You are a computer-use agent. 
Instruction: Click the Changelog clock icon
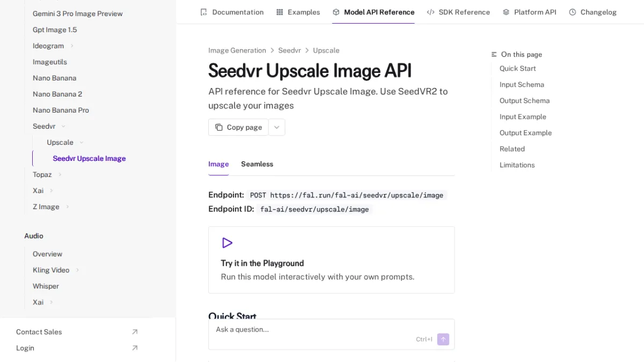[x=573, y=12]
